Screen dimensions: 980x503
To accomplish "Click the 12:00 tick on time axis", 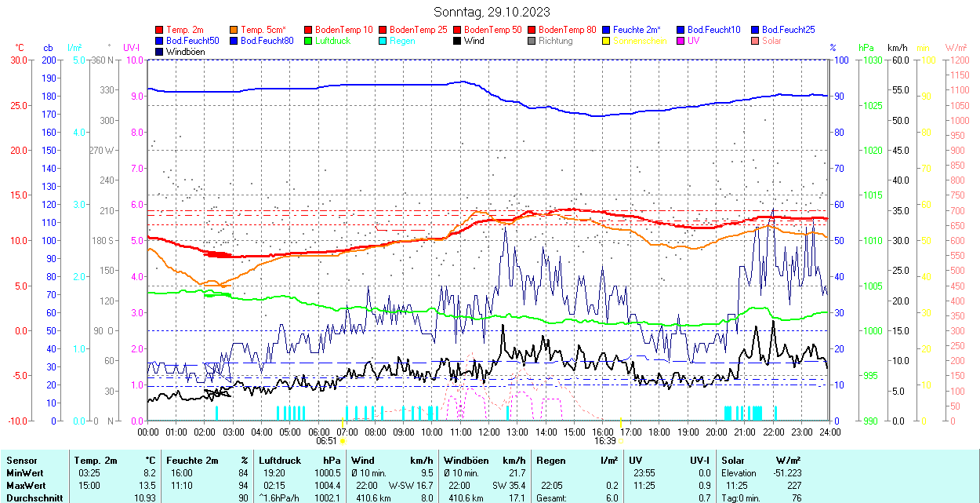I will pyautogui.click(x=489, y=432).
